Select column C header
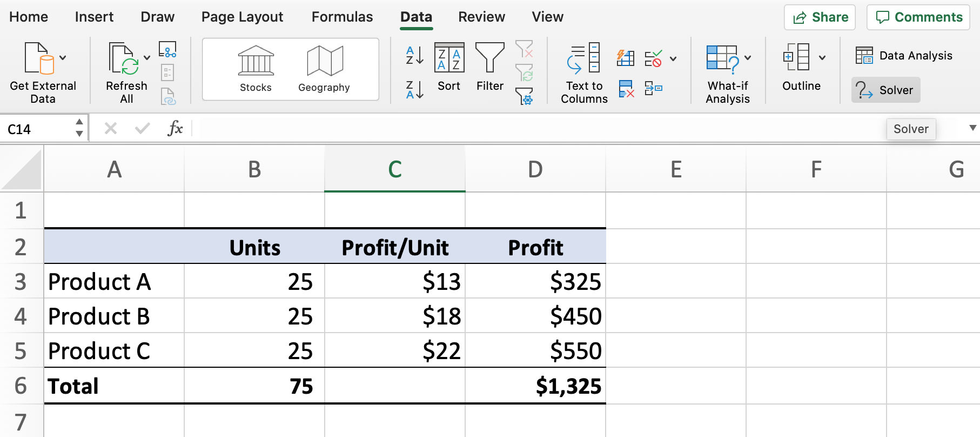This screenshot has height=437, width=980. 395,169
